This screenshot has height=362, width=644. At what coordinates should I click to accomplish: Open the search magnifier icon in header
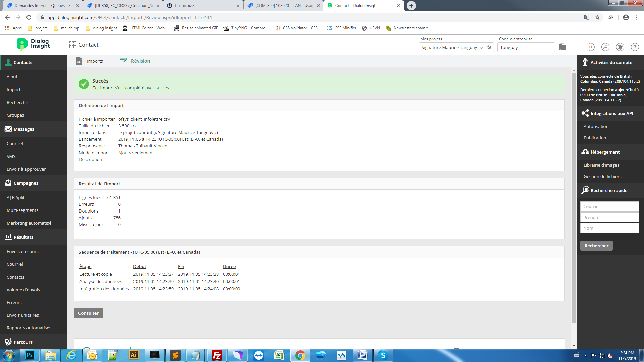[x=605, y=47]
